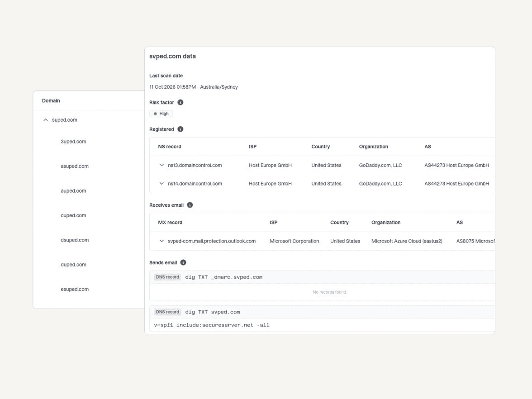Expand the ns14.domaincontrol.com record row

coord(161,184)
